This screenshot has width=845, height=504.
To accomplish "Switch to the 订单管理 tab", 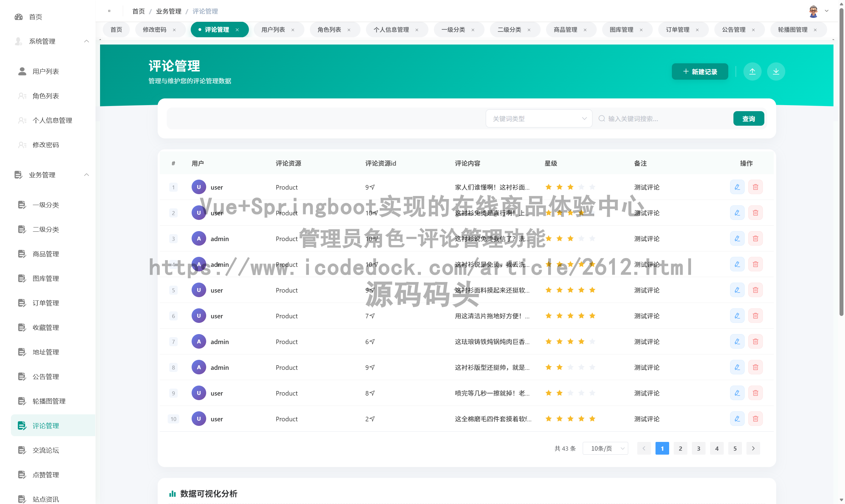I will [678, 30].
